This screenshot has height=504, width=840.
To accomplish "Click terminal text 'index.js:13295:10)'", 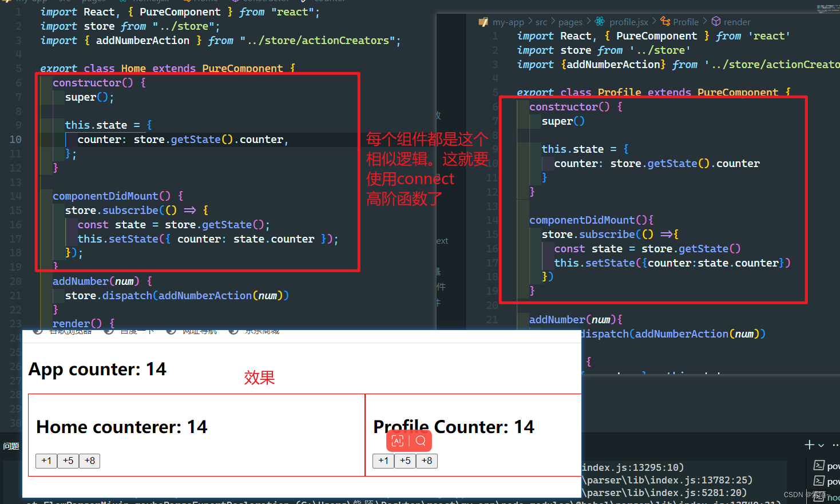I will click(x=632, y=467).
